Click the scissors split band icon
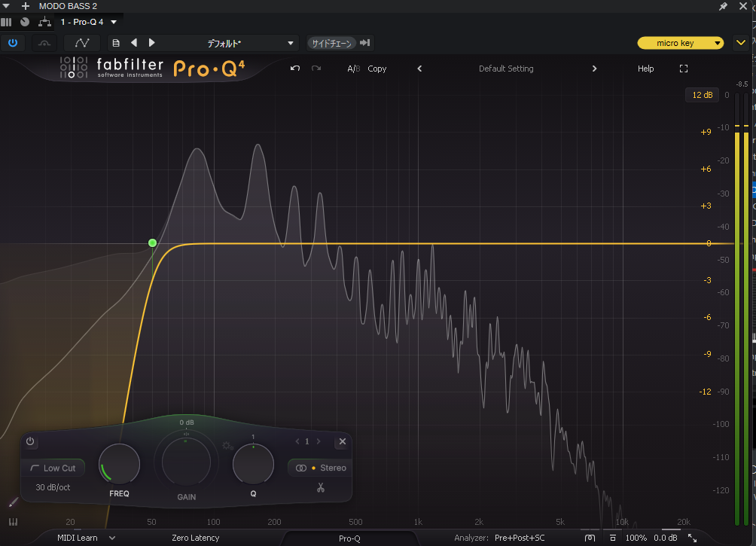 pos(320,487)
